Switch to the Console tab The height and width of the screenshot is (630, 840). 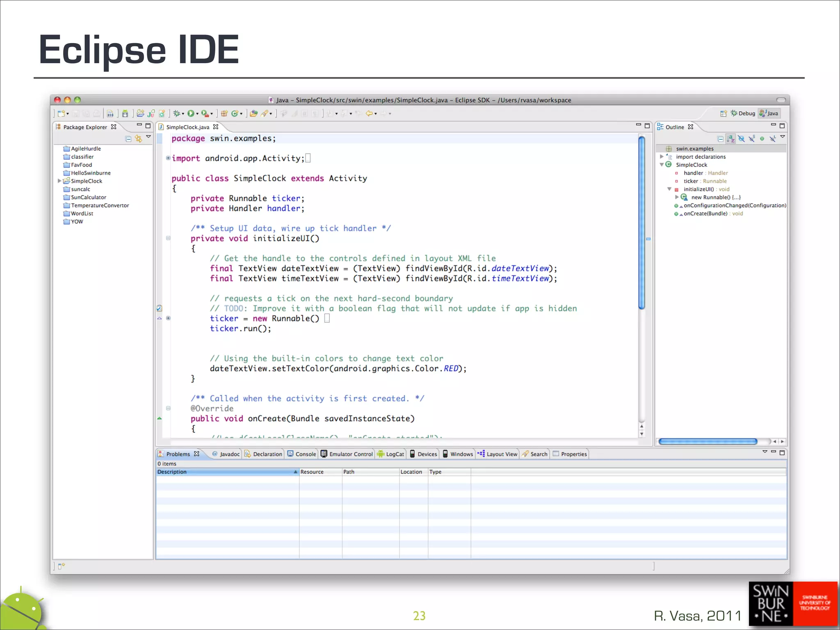[x=301, y=454]
